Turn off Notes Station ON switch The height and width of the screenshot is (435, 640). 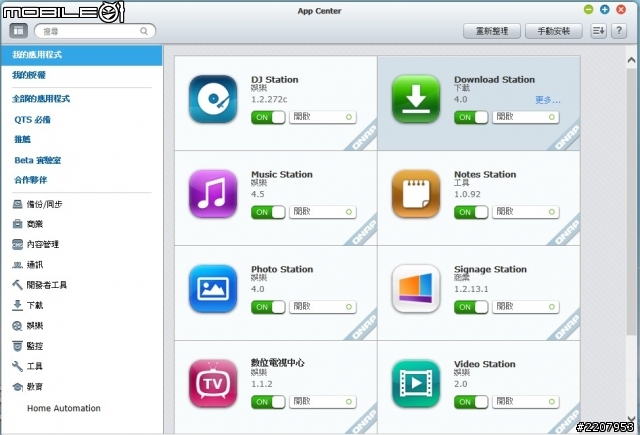471,212
